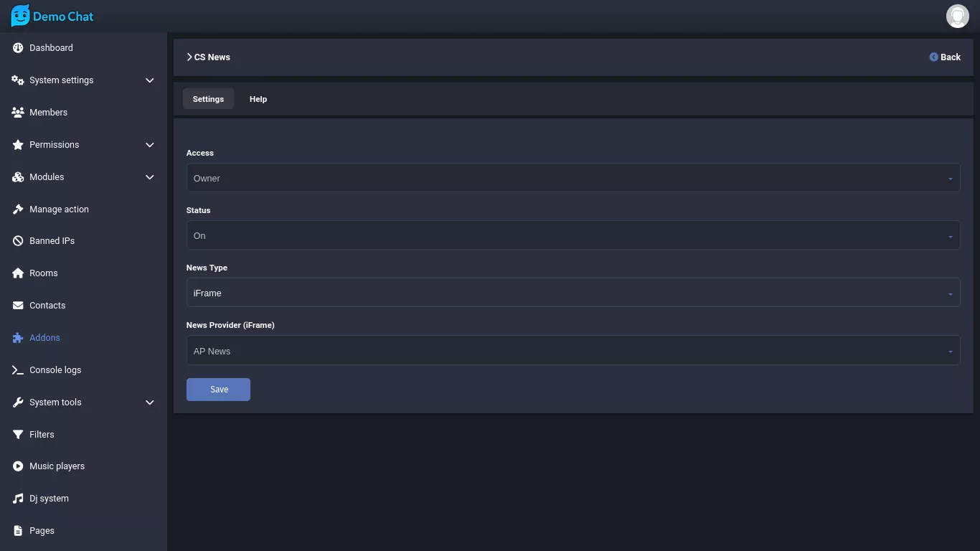The image size is (980, 551).
Task: Open the user avatar in top right
Action: click(957, 16)
